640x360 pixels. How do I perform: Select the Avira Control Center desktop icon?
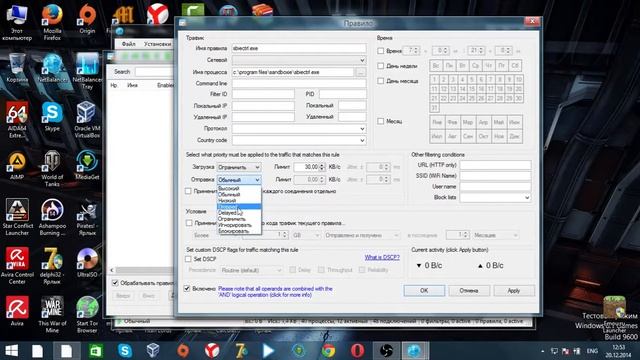click(17, 266)
